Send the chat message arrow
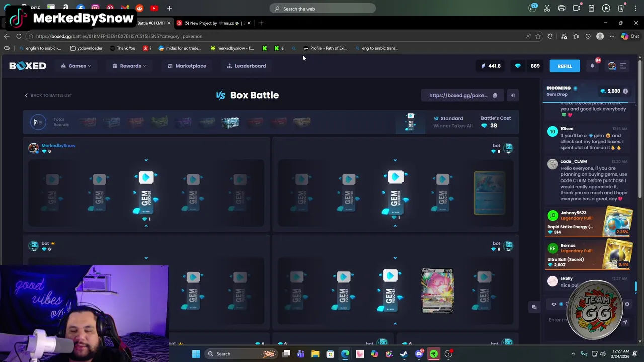The height and width of the screenshot is (362, 644). click(625, 322)
